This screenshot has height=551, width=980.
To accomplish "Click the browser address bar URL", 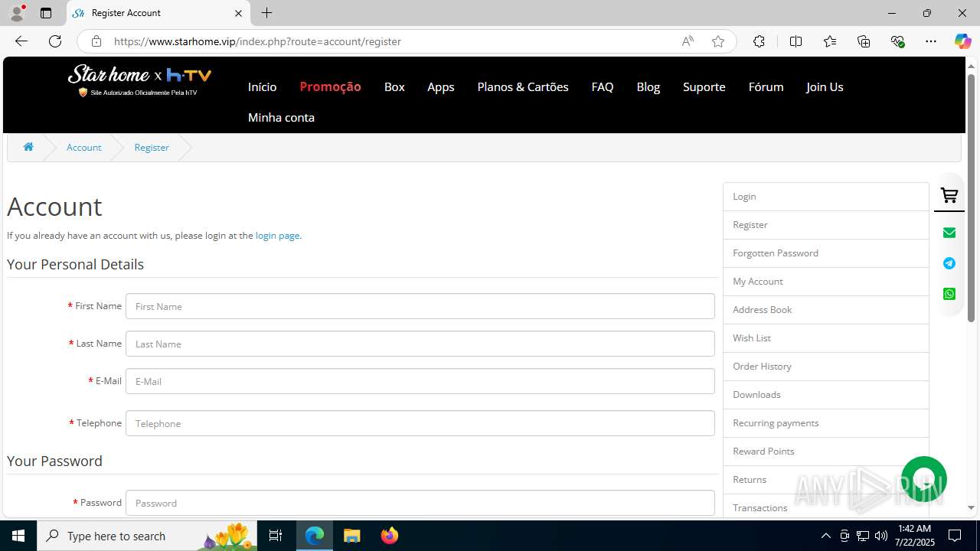I will point(257,41).
